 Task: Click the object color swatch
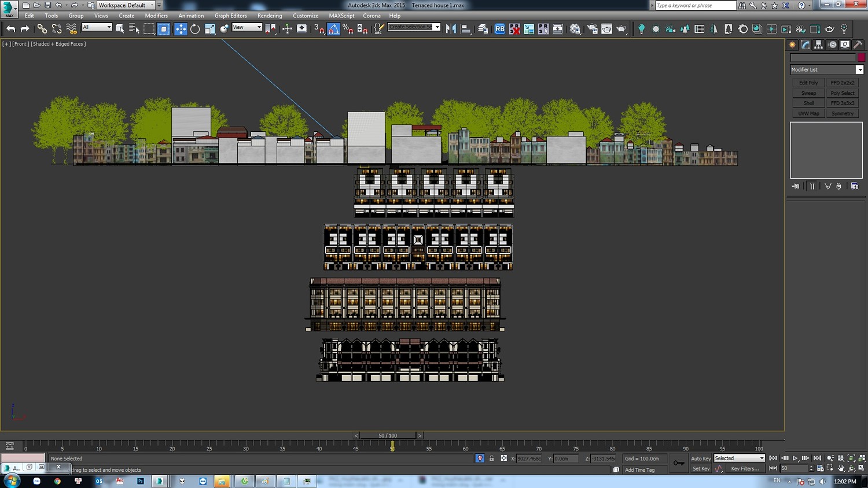coord(861,57)
